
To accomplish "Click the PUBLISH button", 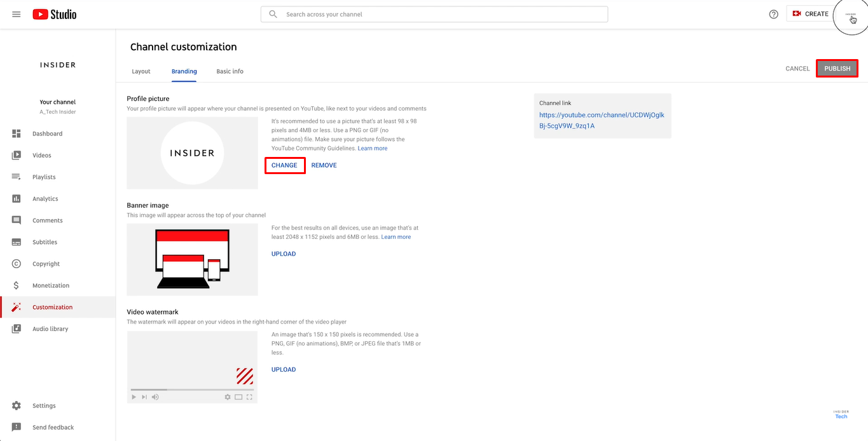I will (837, 68).
